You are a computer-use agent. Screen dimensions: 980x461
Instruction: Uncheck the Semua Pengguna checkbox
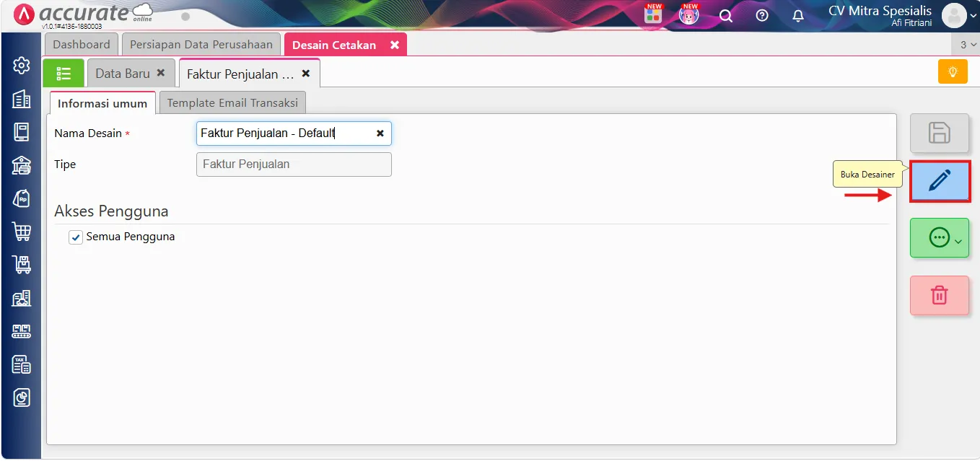tap(76, 237)
